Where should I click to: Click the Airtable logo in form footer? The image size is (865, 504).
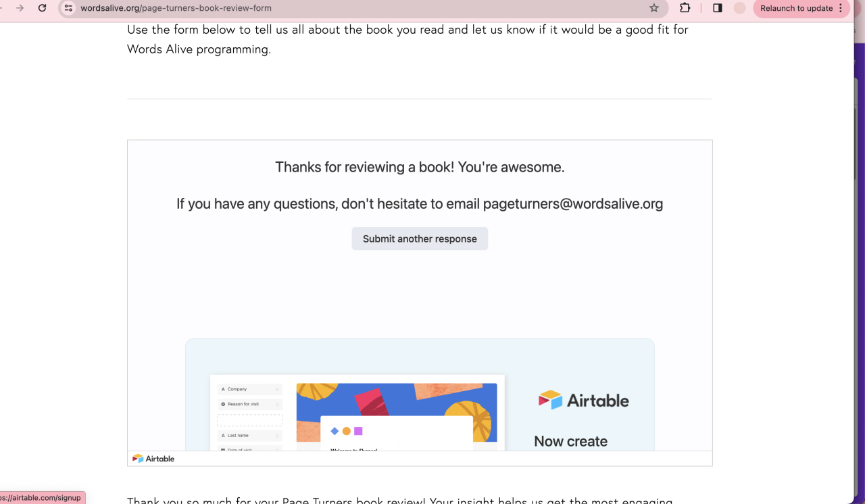[153, 459]
